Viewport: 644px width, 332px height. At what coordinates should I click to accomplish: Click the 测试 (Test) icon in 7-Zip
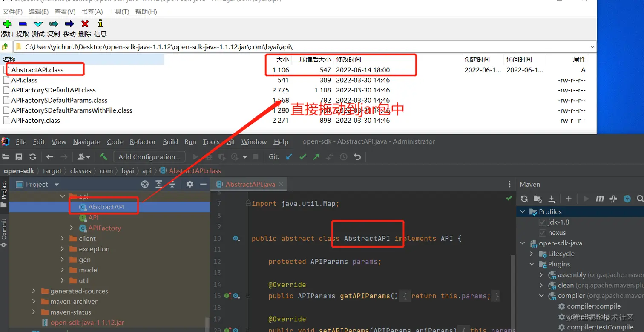click(38, 24)
